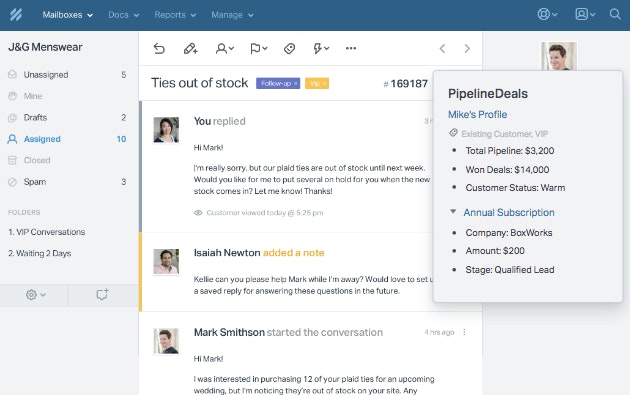Click 'Total Pipeline: $3,200' entry
630x395 pixels.
click(509, 151)
